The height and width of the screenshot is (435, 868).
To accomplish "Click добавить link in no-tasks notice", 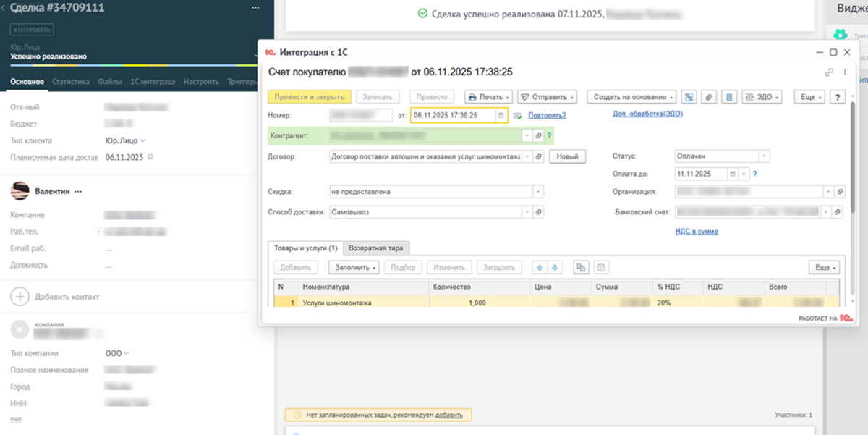I will click(449, 415).
